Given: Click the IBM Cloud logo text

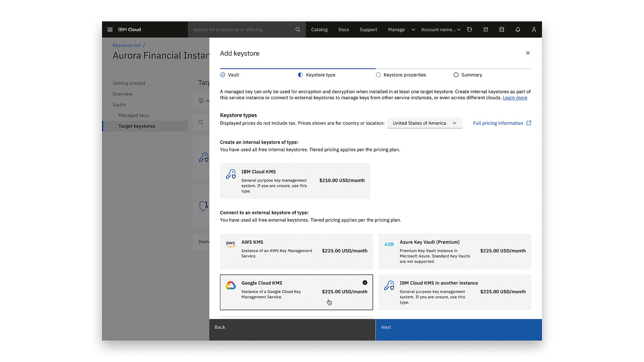Looking at the screenshot, I should [x=129, y=29].
